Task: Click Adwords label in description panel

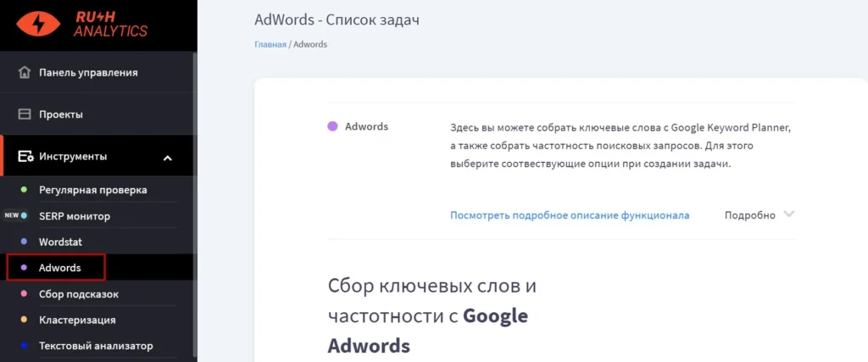Action: tap(366, 126)
